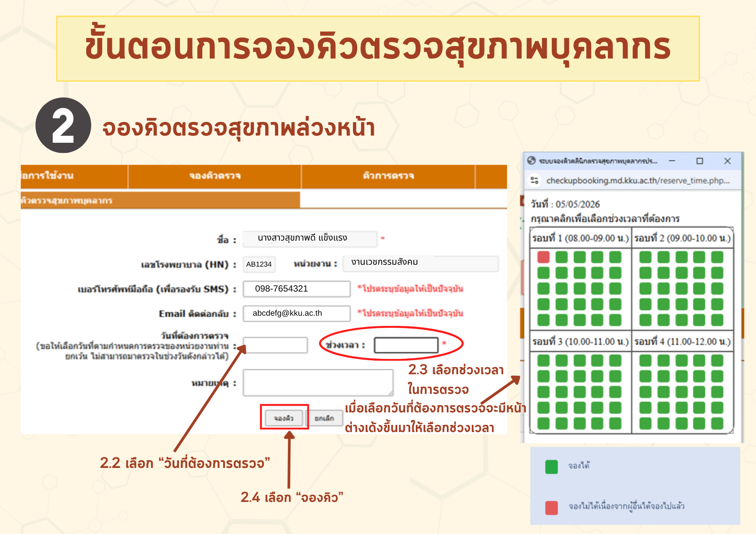Click the ช่วงเวลา time slot field
The image size is (756, 534).
click(x=406, y=345)
